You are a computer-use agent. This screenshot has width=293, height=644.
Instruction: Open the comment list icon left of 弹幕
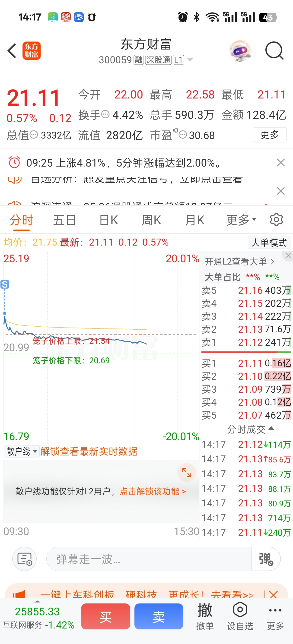[25, 559]
